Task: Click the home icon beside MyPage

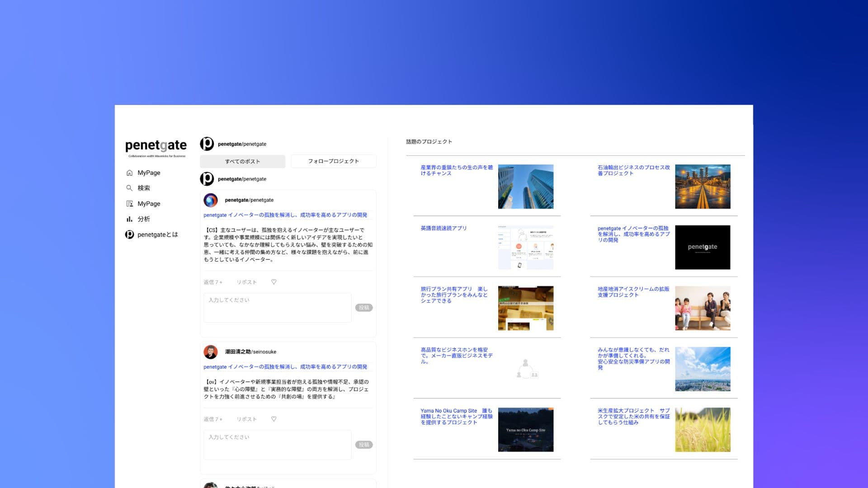Action: 129,173
